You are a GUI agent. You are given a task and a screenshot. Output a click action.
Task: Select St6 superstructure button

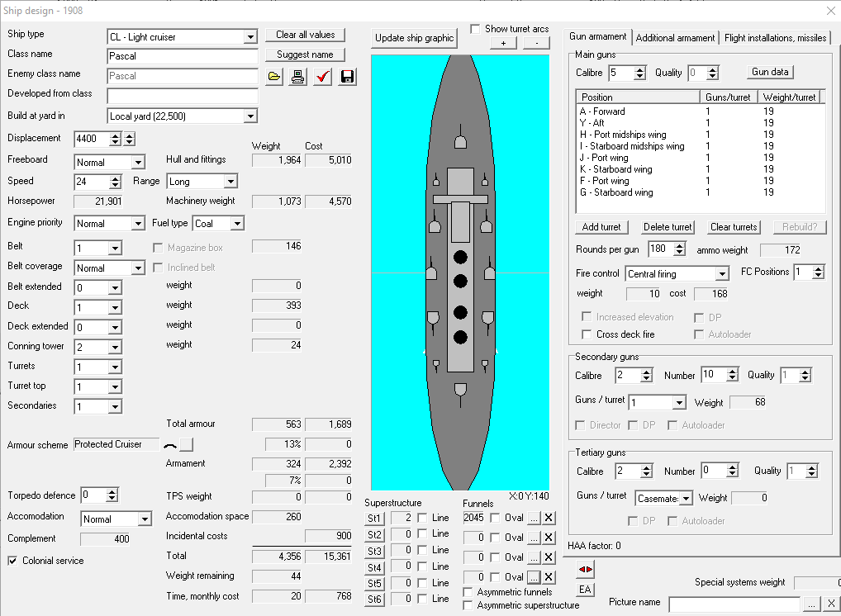(374, 599)
